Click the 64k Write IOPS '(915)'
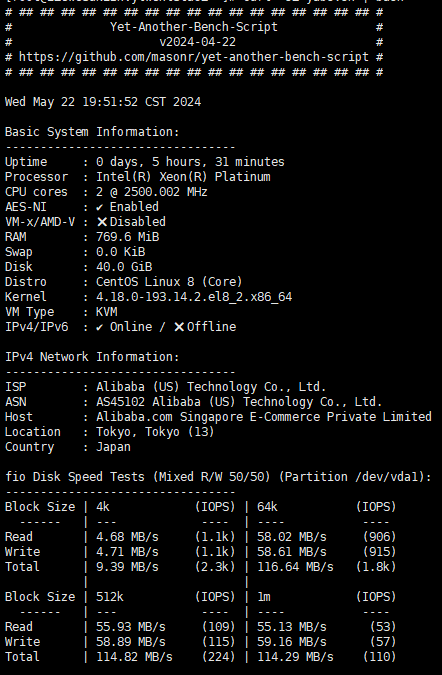Image resolution: width=442 pixels, height=675 pixels. [379, 552]
